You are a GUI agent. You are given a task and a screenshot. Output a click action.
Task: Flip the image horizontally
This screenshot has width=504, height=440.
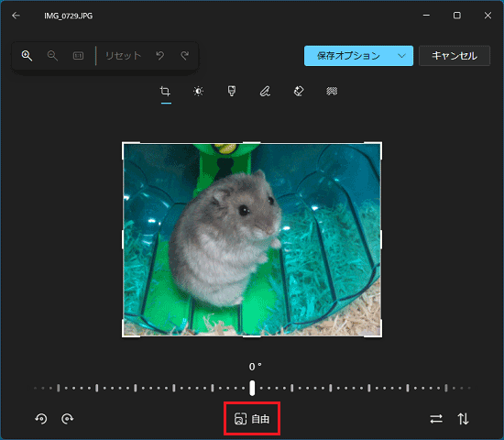(x=436, y=419)
